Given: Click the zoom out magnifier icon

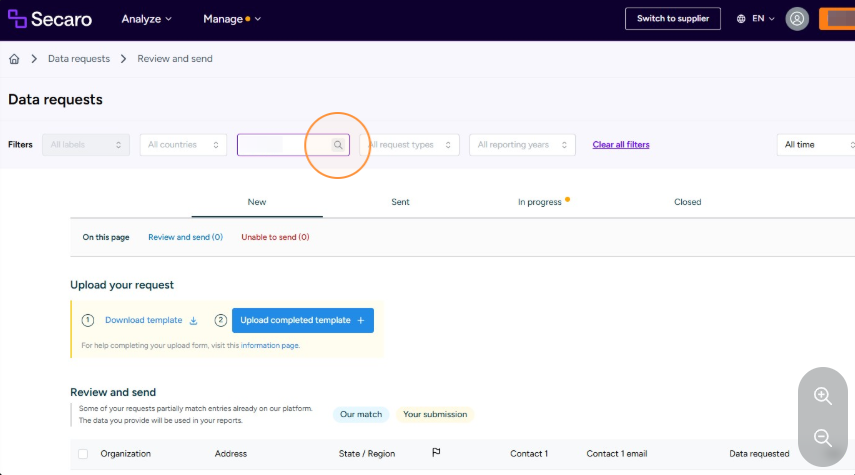Looking at the screenshot, I should pyautogui.click(x=822, y=437).
